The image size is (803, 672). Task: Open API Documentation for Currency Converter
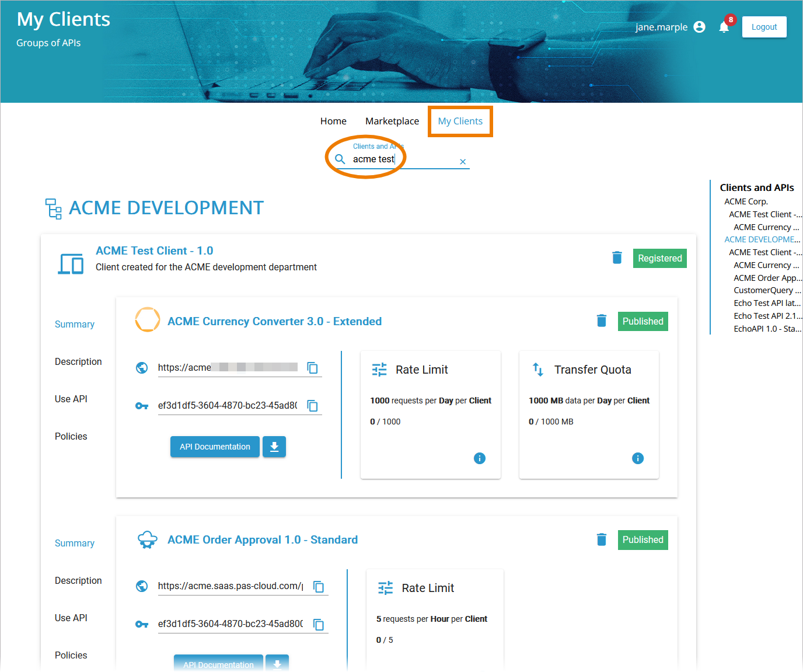coord(215,447)
